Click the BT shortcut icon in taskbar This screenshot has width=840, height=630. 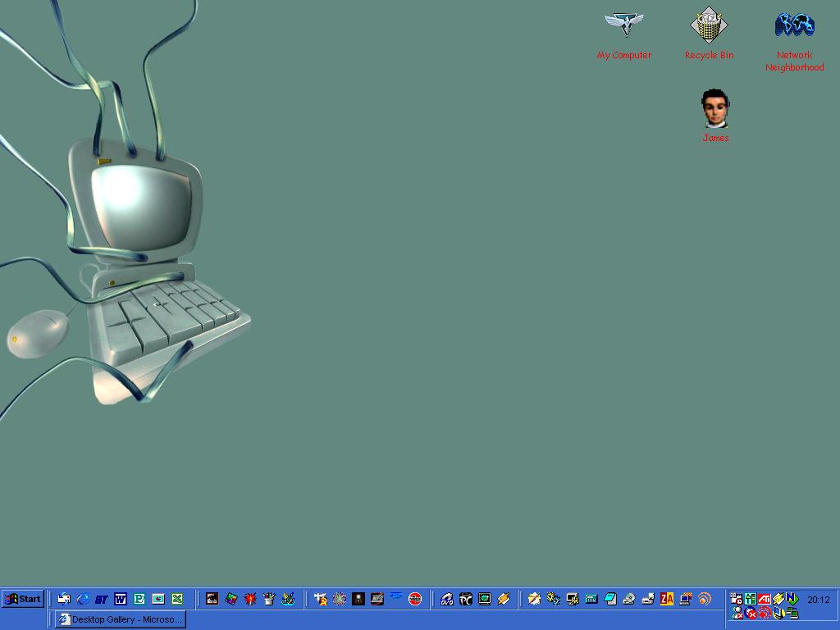click(x=102, y=599)
